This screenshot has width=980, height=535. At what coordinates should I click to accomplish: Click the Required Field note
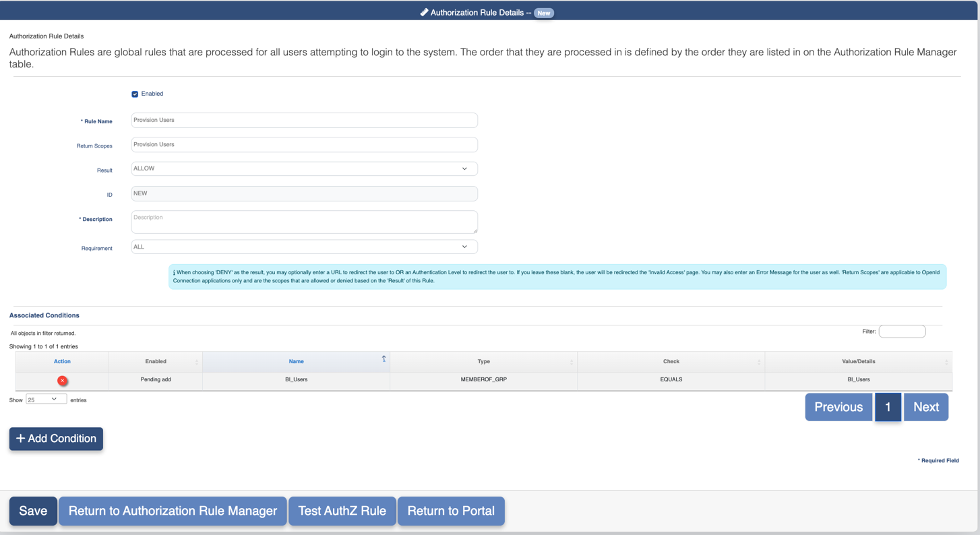click(938, 461)
